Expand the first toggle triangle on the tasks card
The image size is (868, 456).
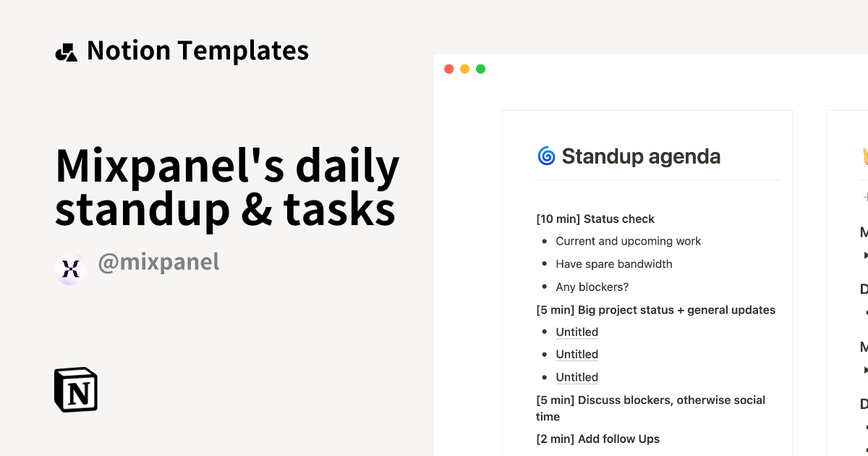coord(865,254)
